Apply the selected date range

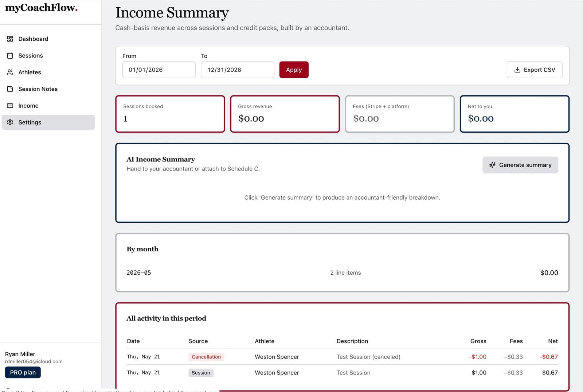[x=294, y=70]
